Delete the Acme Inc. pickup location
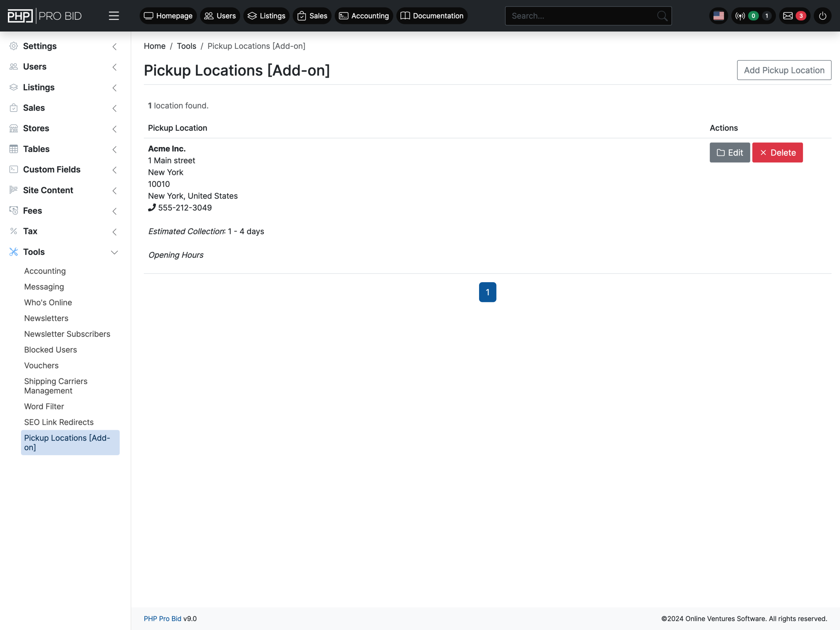The image size is (840, 630). click(777, 153)
